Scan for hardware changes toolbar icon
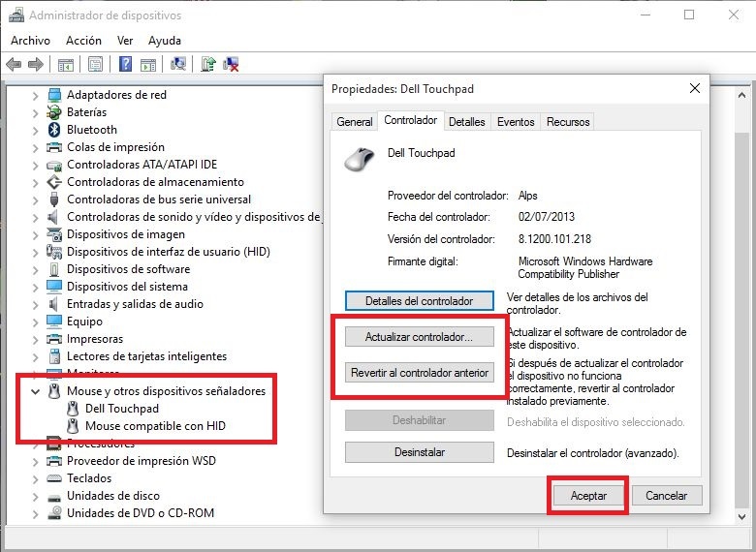 tap(178, 64)
